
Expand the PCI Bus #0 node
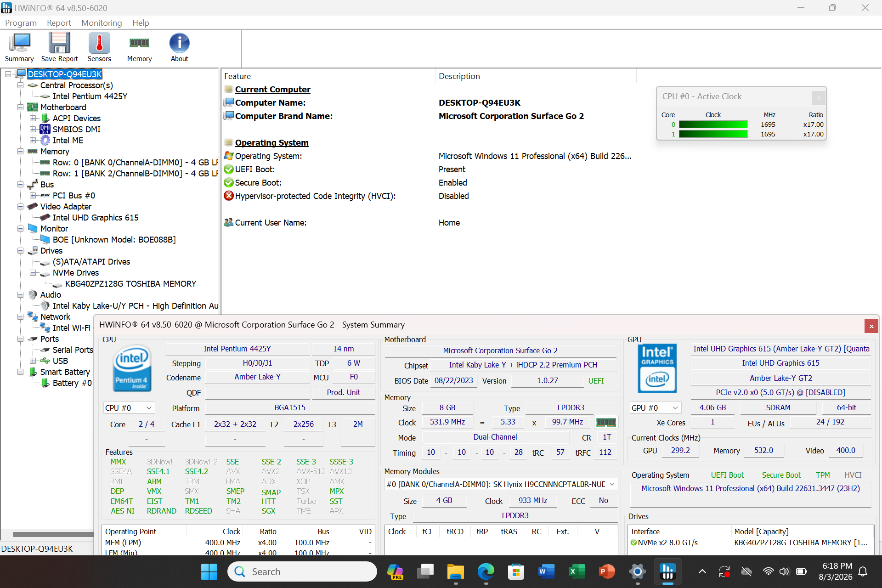click(x=33, y=196)
